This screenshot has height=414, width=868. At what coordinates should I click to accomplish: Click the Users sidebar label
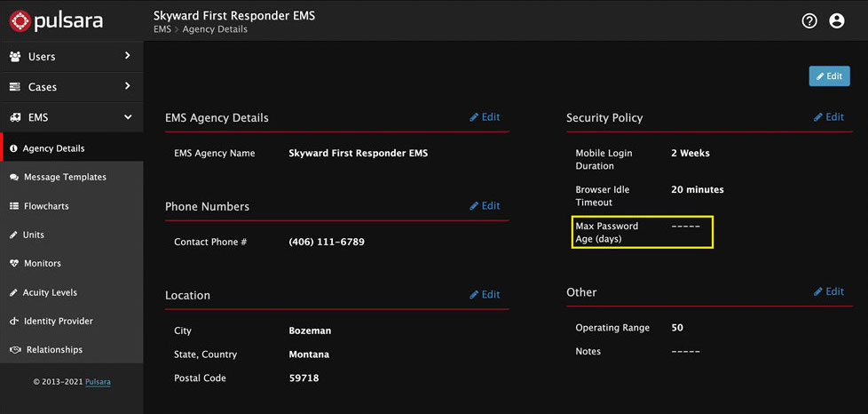click(x=42, y=57)
